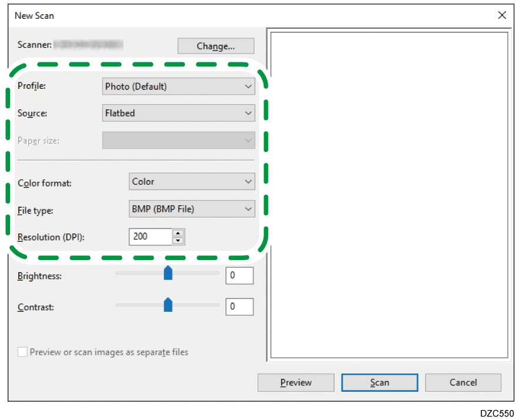The width and height of the screenshot is (516, 420).
Task: Click the Brightness slider handle
Action: pos(168,272)
